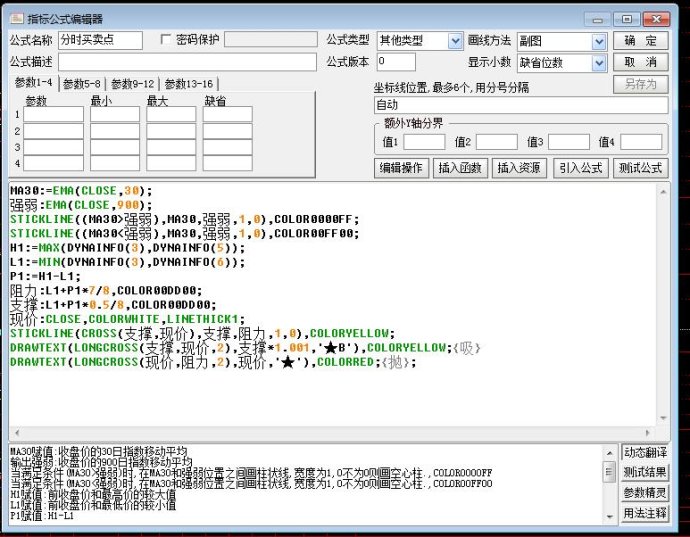Open the 显示小数 dropdown
This screenshot has width=690, height=537.
[598, 62]
